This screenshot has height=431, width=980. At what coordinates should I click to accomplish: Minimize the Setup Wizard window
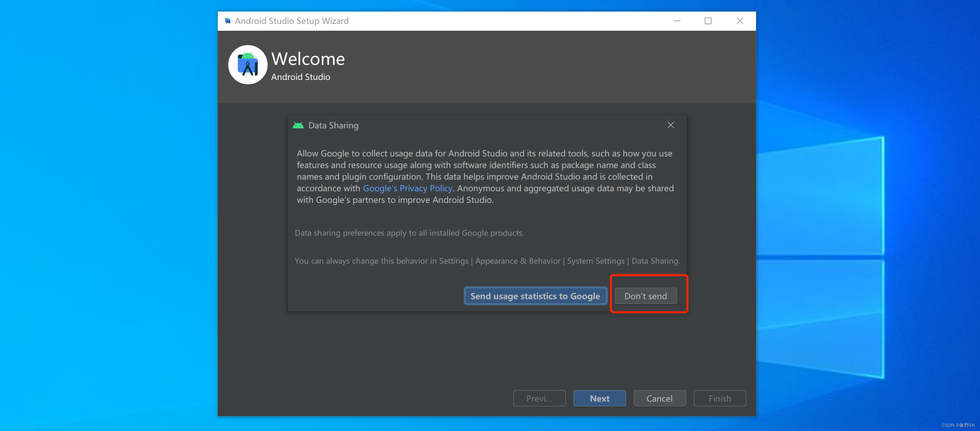pos(677,21)
